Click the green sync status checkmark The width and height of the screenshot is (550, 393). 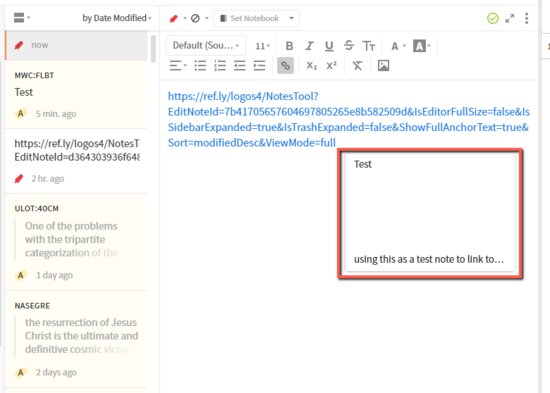[492, 18]
